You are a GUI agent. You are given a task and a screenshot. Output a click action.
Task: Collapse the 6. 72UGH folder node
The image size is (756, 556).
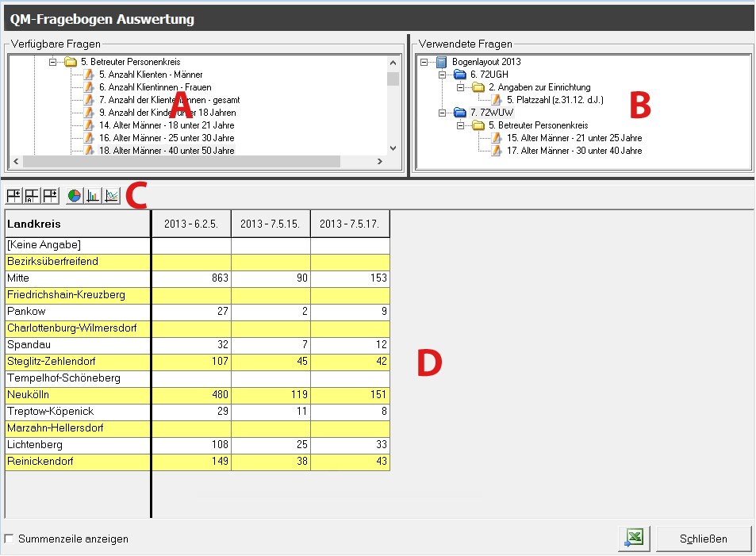(x=442, y=75)
